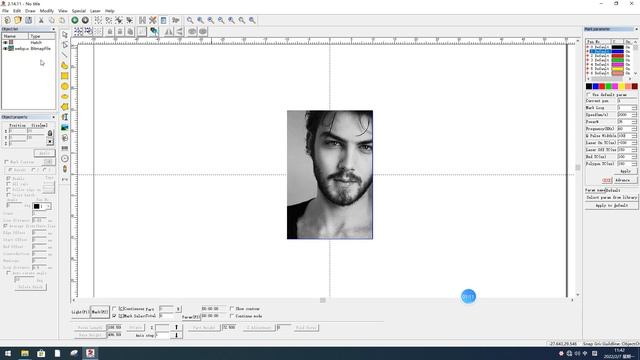Open File Explorer from the taskbar
640x360 pixels.
pos(25,353)
